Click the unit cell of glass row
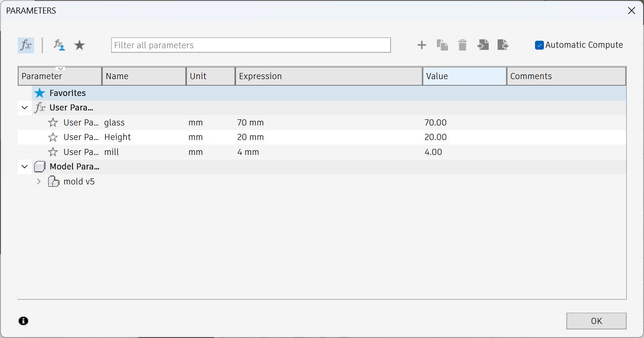The height and width of the screenshot is (338, 644). coord(195,123)
